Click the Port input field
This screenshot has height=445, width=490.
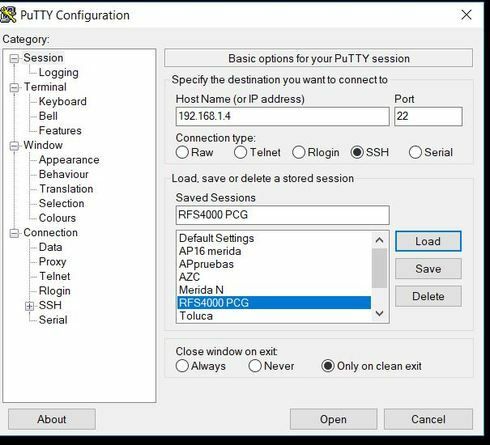point(428,116)
